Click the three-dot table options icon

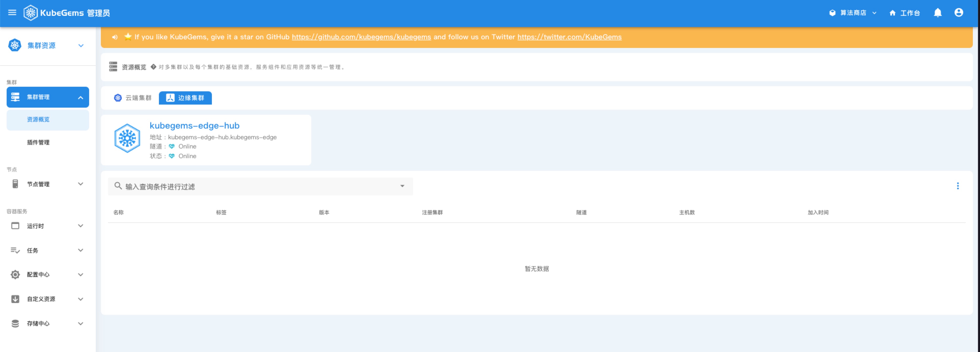(958, 186)
